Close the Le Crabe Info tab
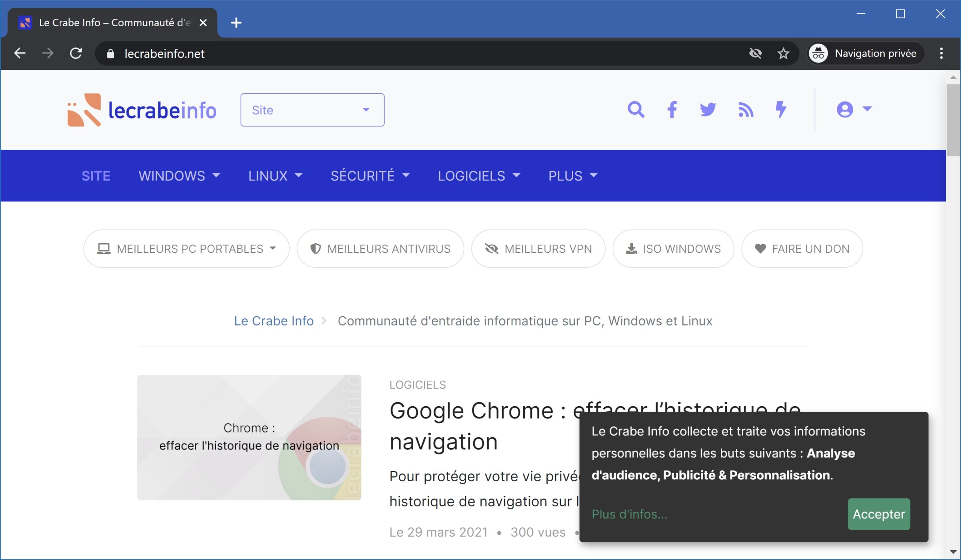The image size is (961, 560). click(203, 23)
